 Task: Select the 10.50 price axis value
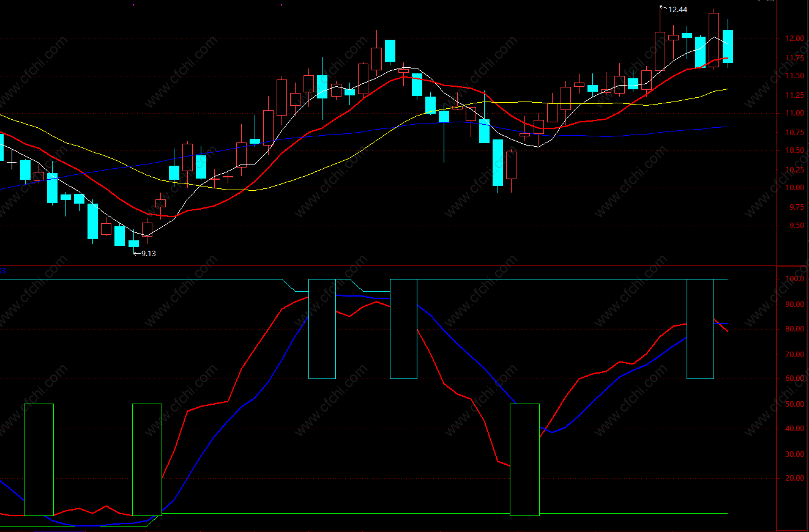pyautogui.click(x=794, y=151)
